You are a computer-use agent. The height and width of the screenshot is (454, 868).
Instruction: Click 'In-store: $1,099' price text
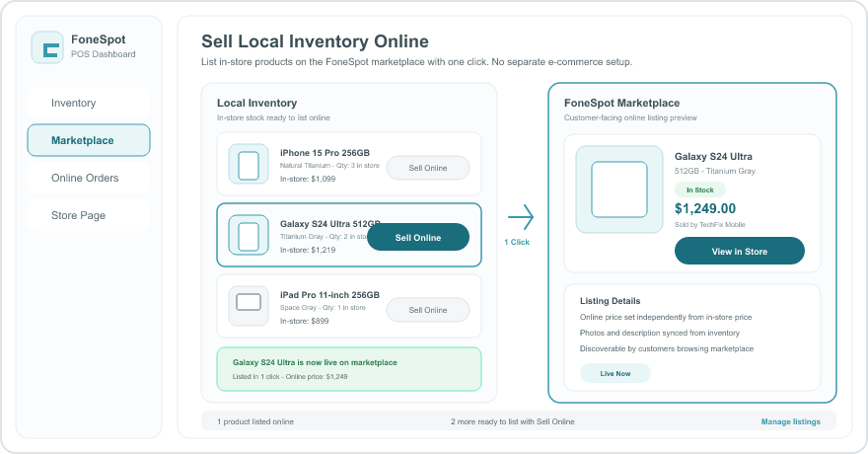307,179
